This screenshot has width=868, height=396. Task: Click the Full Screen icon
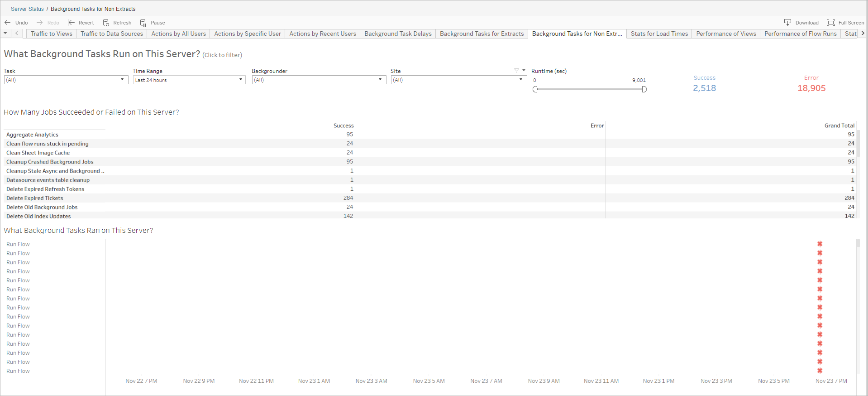tap(831, 23)
